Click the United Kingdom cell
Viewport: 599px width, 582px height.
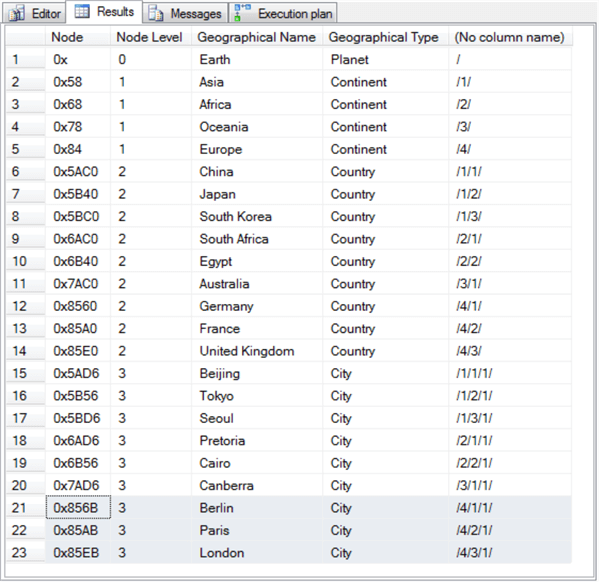257,351
